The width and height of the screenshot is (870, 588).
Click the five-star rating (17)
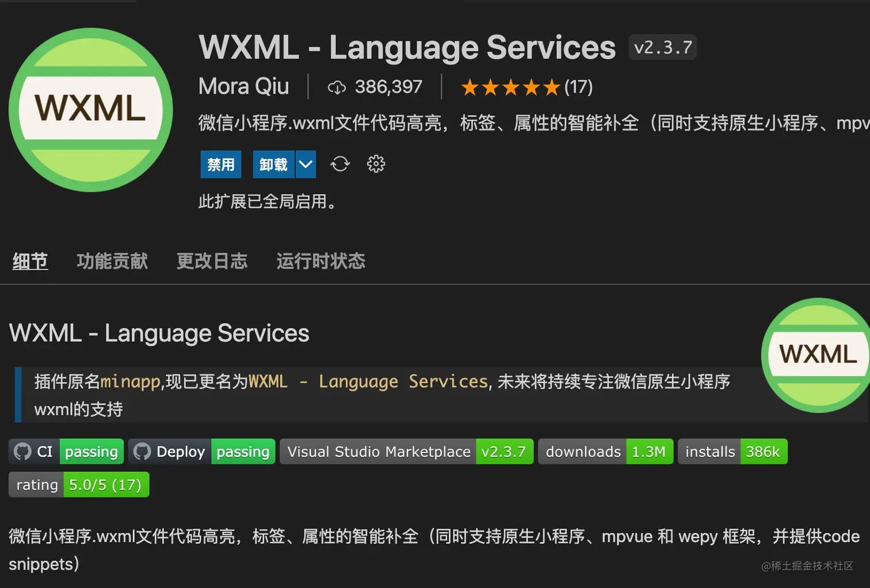click(x=526, y=87)
